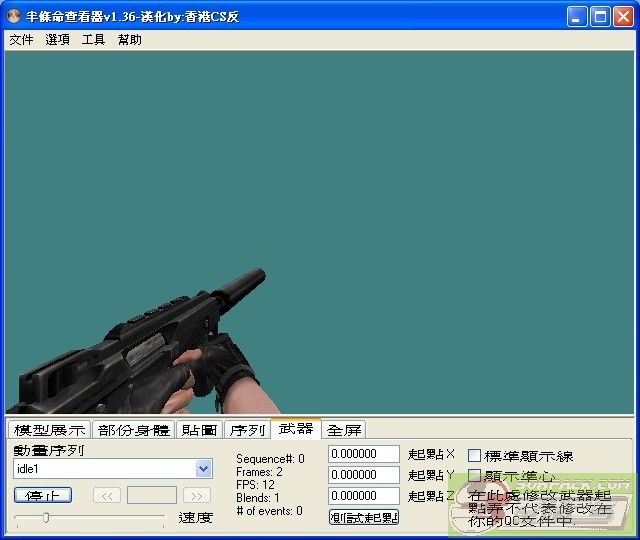
Task: Open the 工具 menu
Action: (93, 40)
